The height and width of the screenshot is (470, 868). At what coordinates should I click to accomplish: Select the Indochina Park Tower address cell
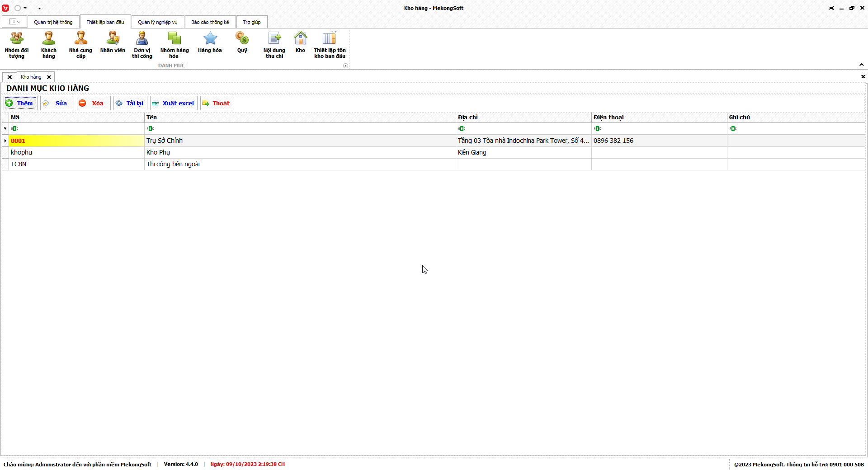tap(524, 141)
